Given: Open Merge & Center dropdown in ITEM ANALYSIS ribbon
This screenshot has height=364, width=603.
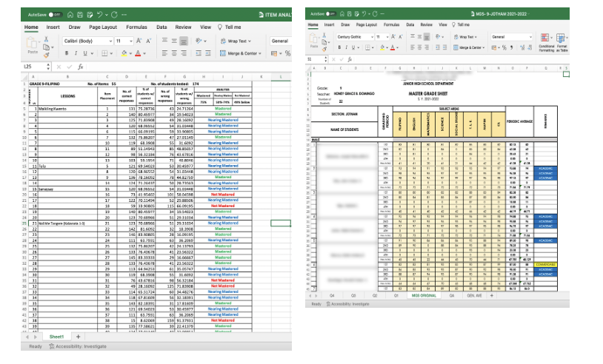Looking at the screenshot, I should click(x=260, y=53).
